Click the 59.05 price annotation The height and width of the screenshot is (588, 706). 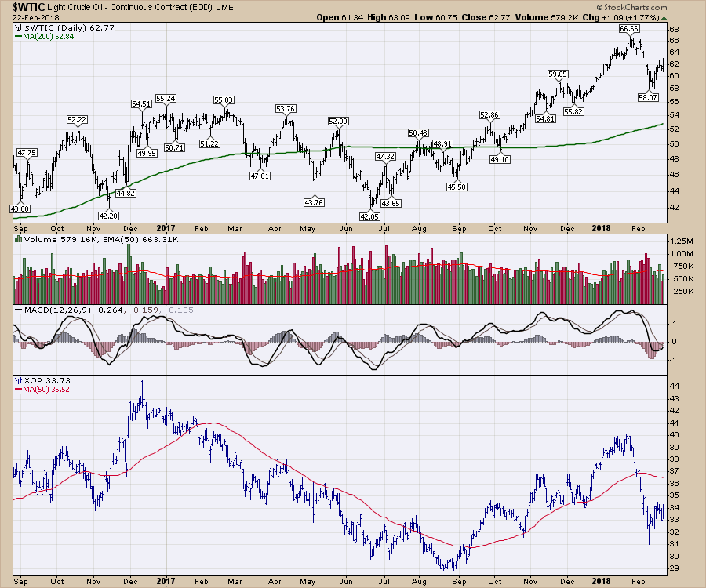pos(558,74)
